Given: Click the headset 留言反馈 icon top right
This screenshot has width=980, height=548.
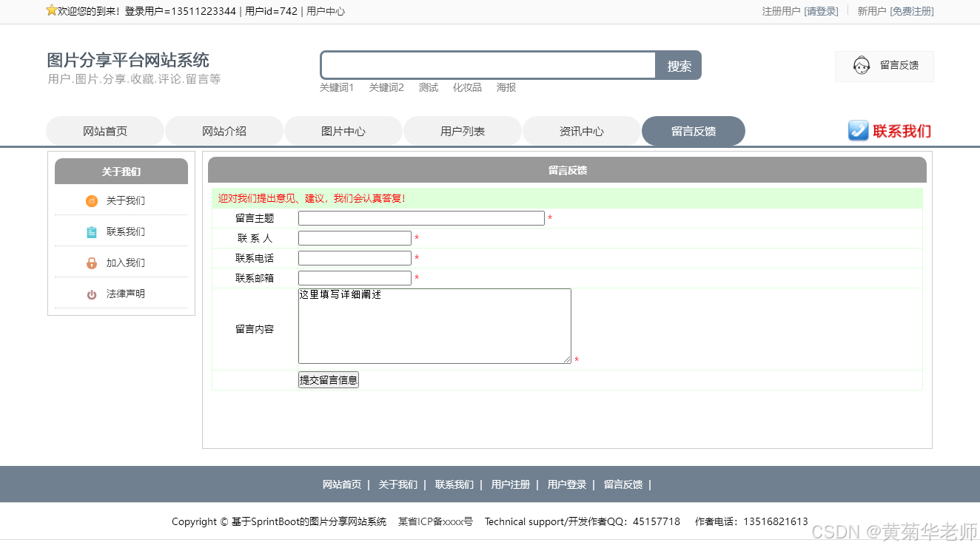Looking at the screenshot, I should pos(861,66).
